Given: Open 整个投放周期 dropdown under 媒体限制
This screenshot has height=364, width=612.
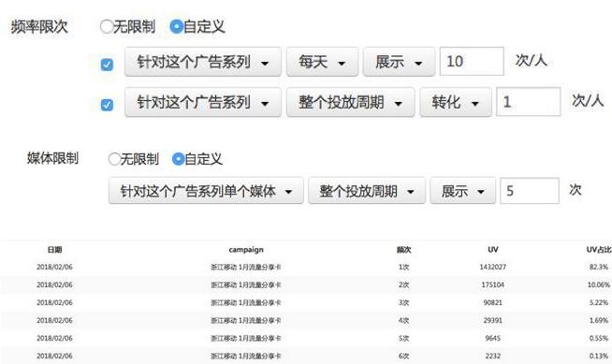Looking at the screenshot, I should click(367, 191).
